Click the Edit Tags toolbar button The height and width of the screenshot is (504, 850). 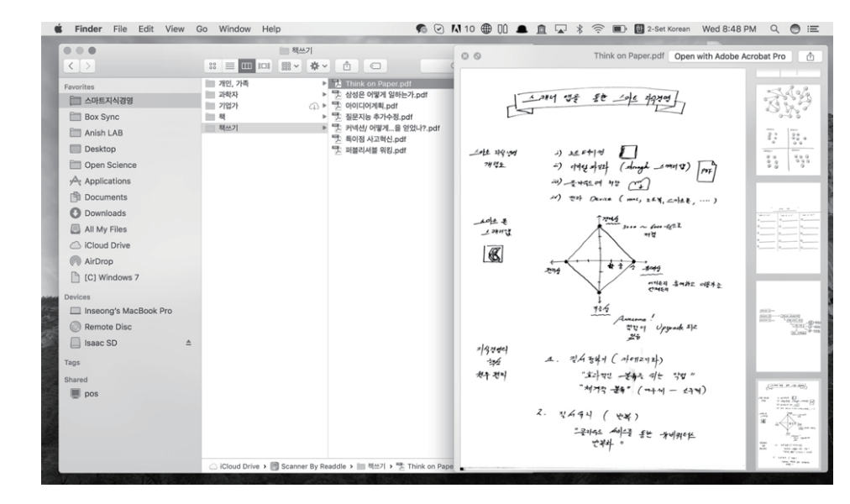tap(375, 66)
